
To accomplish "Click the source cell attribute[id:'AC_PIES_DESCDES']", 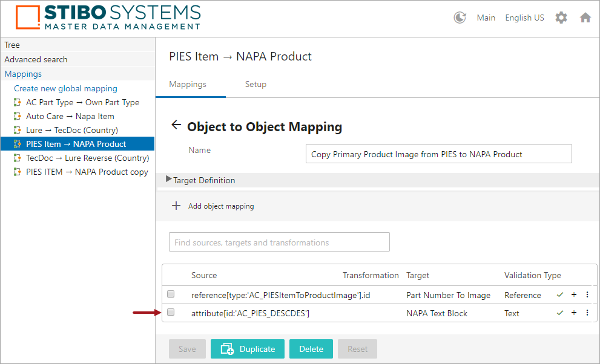I will click(250, 314).
